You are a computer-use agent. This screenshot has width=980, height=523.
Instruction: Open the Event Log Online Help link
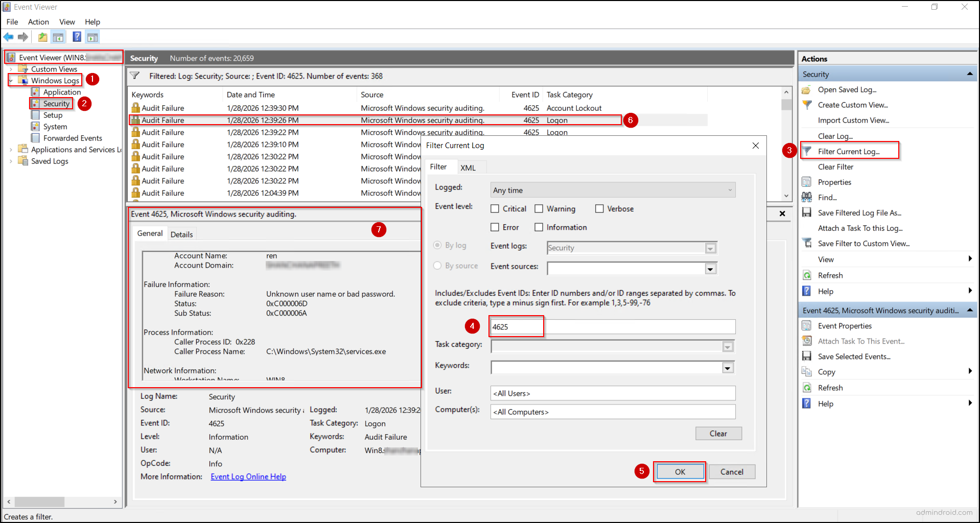pyautogui.click(x=248, y=476)
